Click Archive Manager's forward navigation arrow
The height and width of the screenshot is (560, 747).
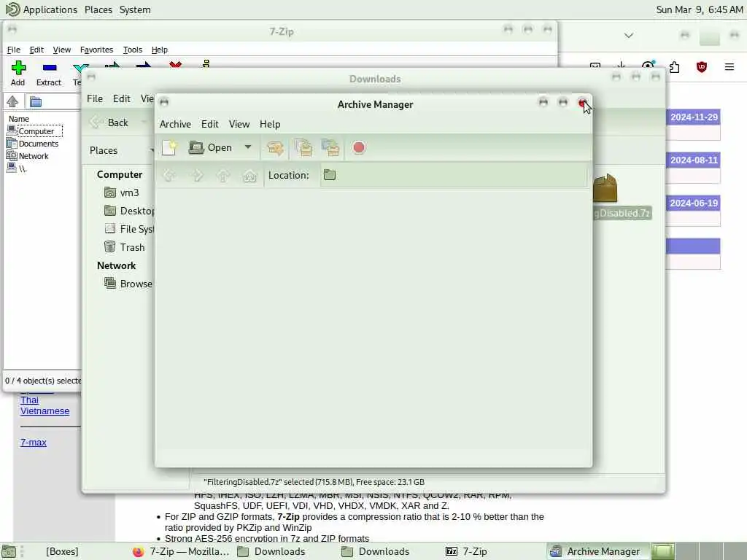197,176
